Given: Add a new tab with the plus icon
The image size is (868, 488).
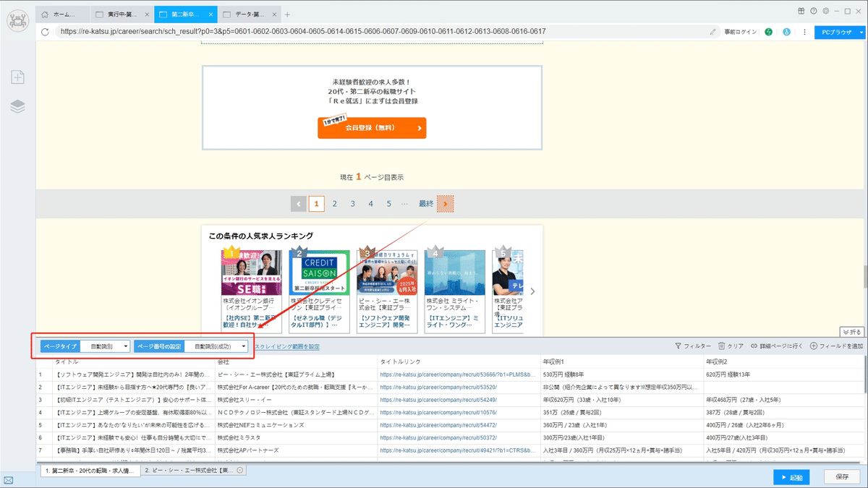Looking at the screenshot, I should coord(287,14).
